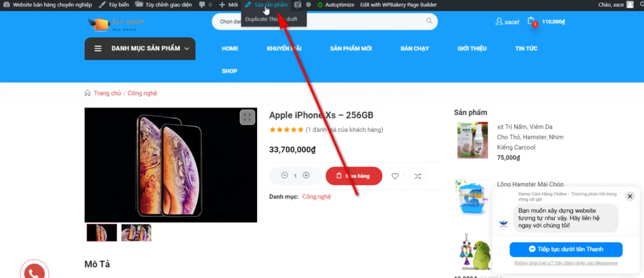Click the chat page avatar icon
The width and height of the screenshot is (644, 278).
[504, 224]
